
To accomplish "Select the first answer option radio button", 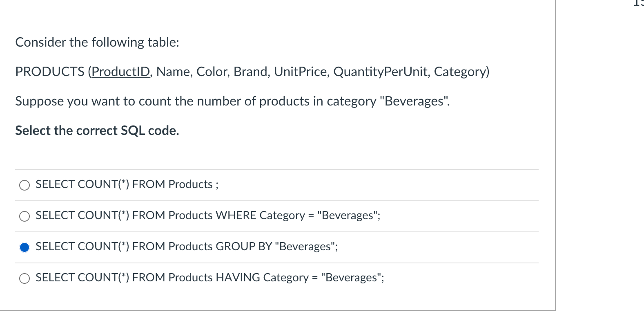I will [24, 185].
